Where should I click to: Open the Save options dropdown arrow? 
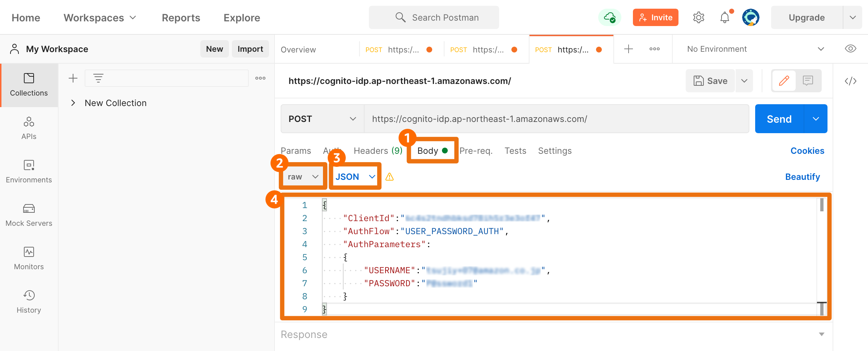[744, 81]
